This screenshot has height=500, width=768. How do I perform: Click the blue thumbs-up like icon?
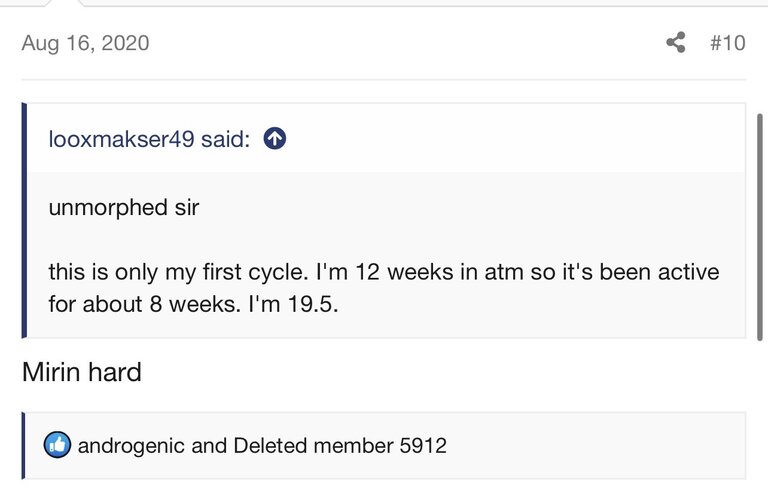coord(57,445)
